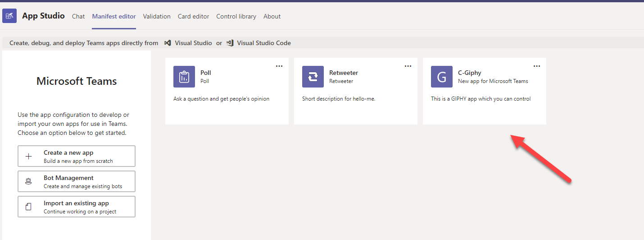This screenshot has height=240, width=644.
Task: Click the App Studio logo icon
Action: 9,16
